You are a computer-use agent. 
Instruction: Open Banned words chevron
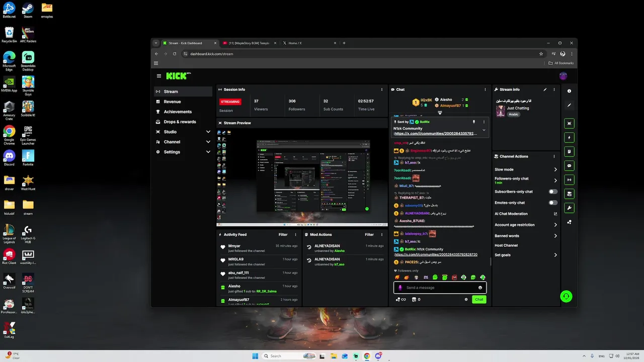click(555, 236)
